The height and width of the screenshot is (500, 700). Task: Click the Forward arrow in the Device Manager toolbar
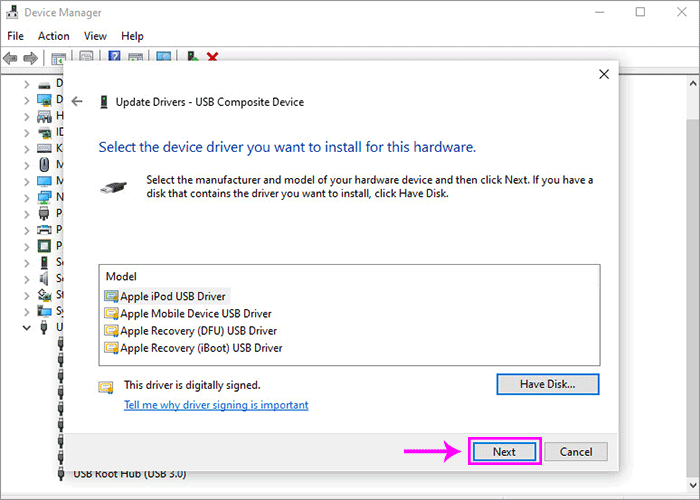point(30,58)
